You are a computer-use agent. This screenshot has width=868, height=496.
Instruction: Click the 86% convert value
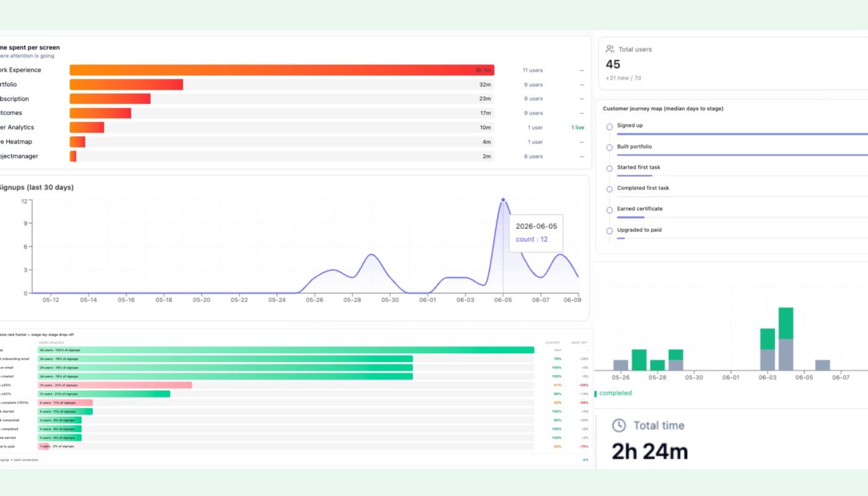pyautogui.click(x=557, y=394)
